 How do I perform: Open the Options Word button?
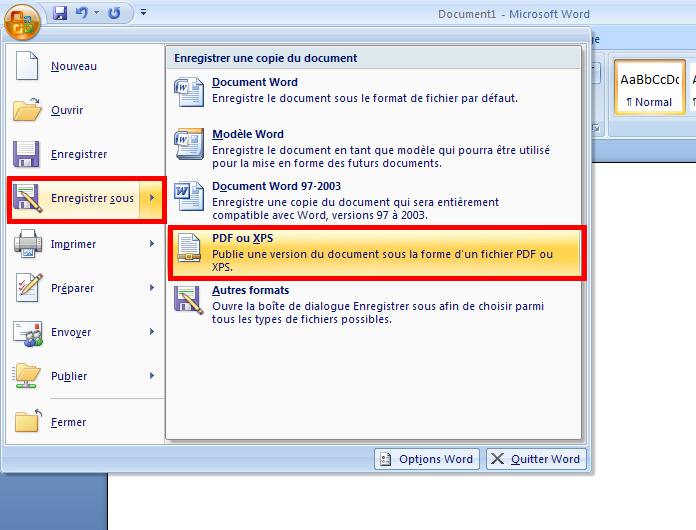point(426,459)
